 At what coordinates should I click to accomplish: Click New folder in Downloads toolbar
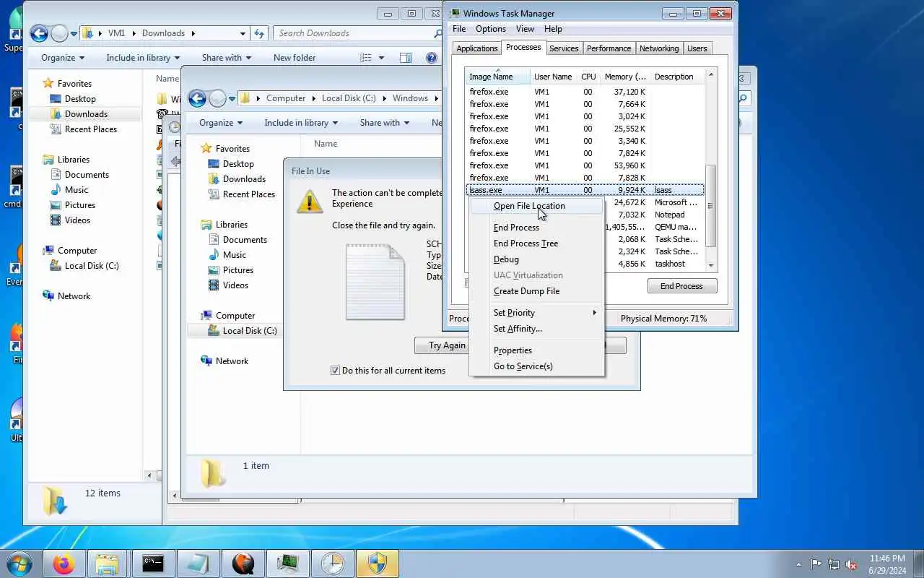(295, 58)
